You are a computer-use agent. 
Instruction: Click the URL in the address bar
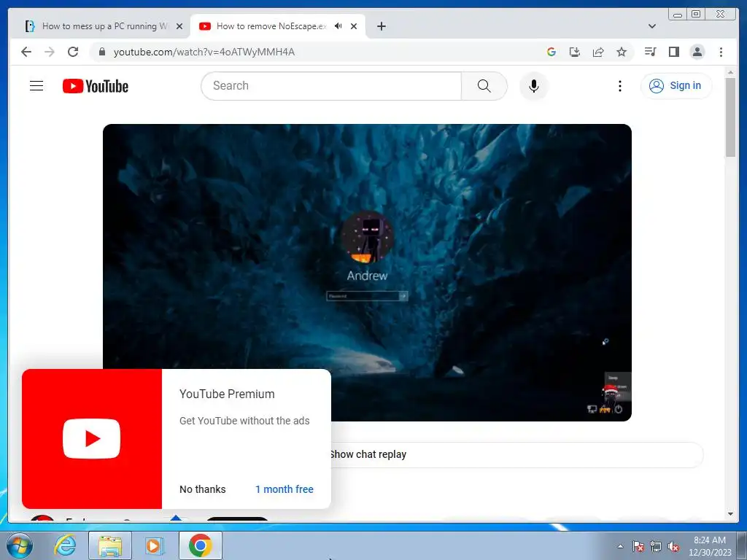pos(204,52)
